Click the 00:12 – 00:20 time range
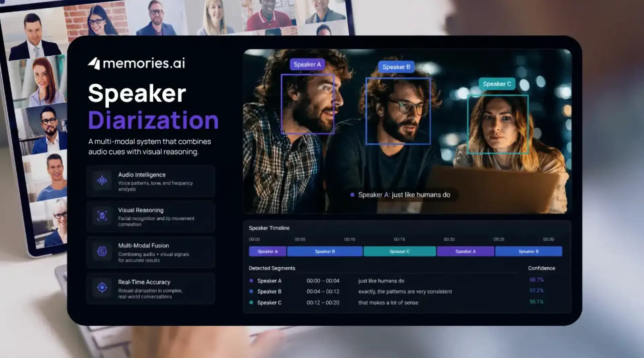 click(323, 303)
